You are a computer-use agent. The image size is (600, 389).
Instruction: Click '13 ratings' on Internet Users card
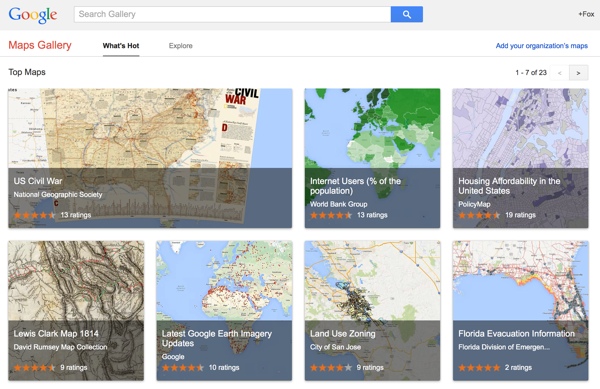[372, 215]
